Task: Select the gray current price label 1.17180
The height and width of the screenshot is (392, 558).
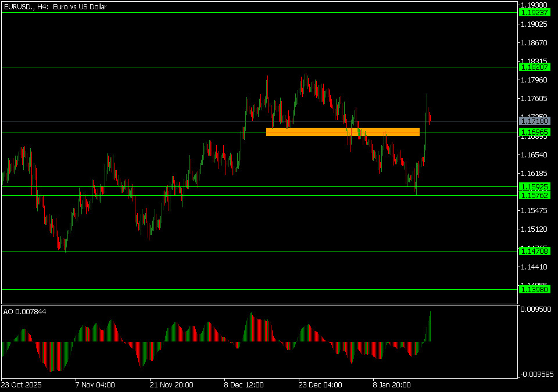Action: point(534,121)
